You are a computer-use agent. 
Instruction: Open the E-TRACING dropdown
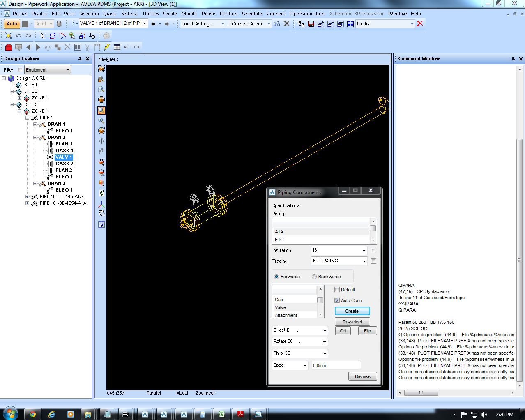[x=339, y=261]
